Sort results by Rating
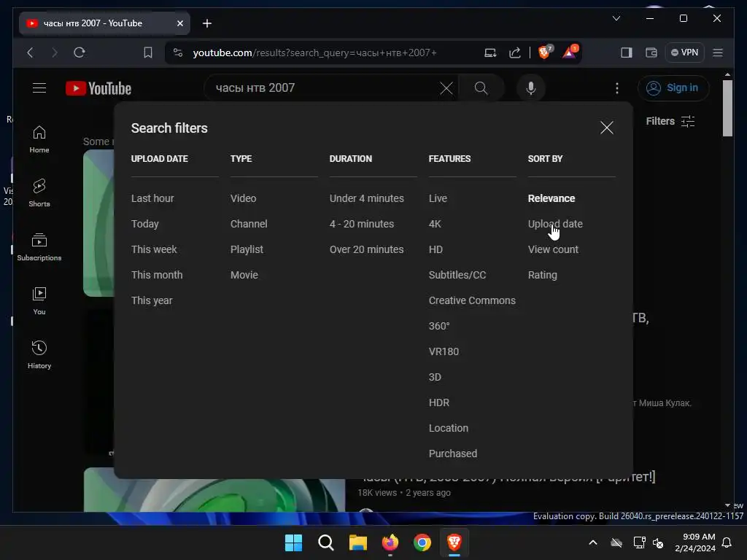Viewport: 747px width, 560px height. click(x=542, y=275)
